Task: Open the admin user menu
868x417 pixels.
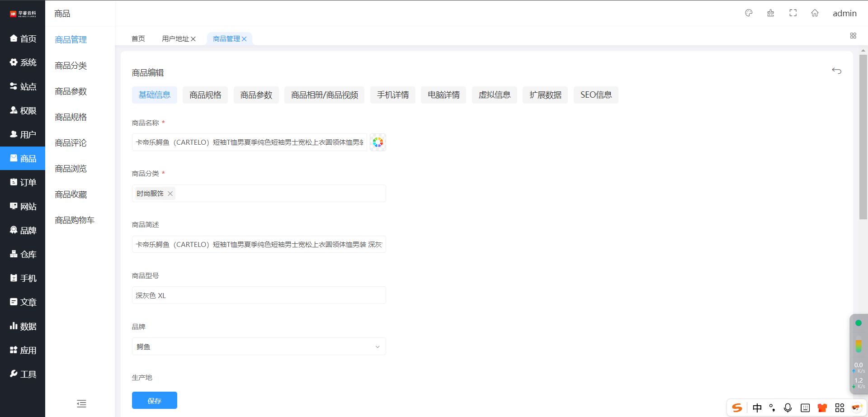Action: click(844, 13)
